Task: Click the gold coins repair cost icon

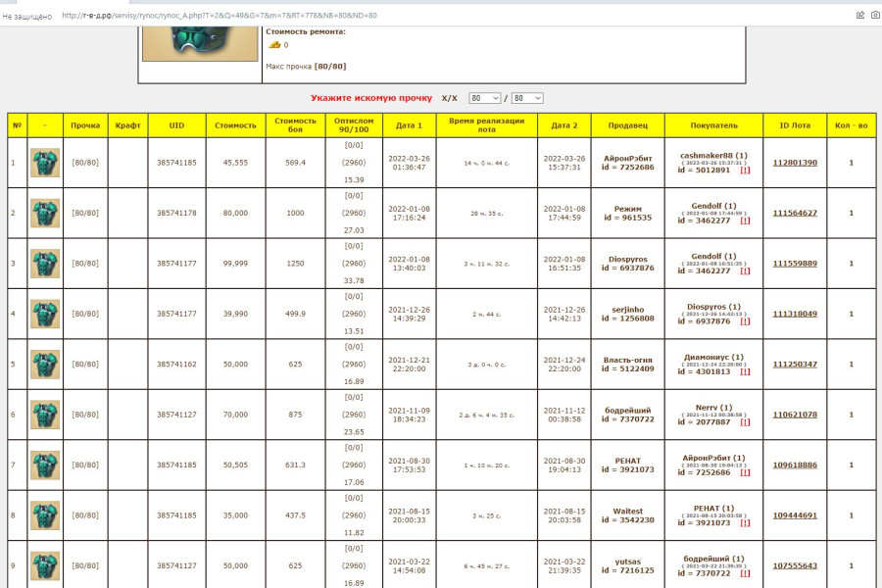Action: (x=274, y=45)
